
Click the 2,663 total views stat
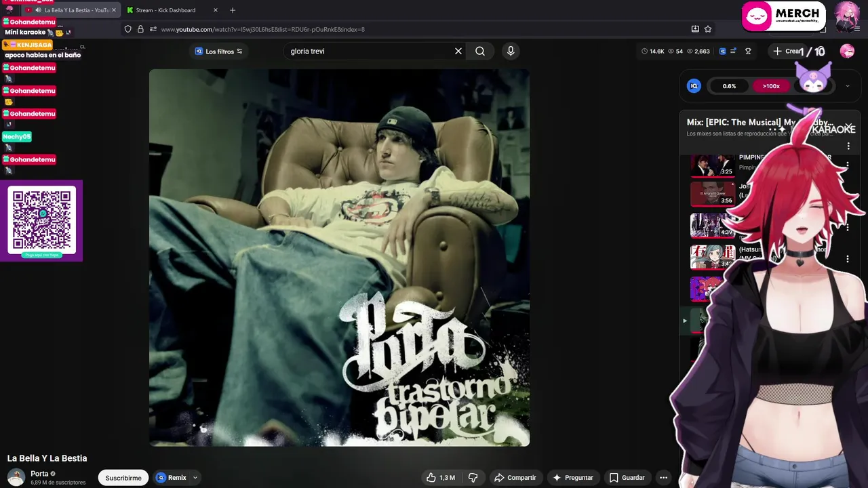click(698, 52)
